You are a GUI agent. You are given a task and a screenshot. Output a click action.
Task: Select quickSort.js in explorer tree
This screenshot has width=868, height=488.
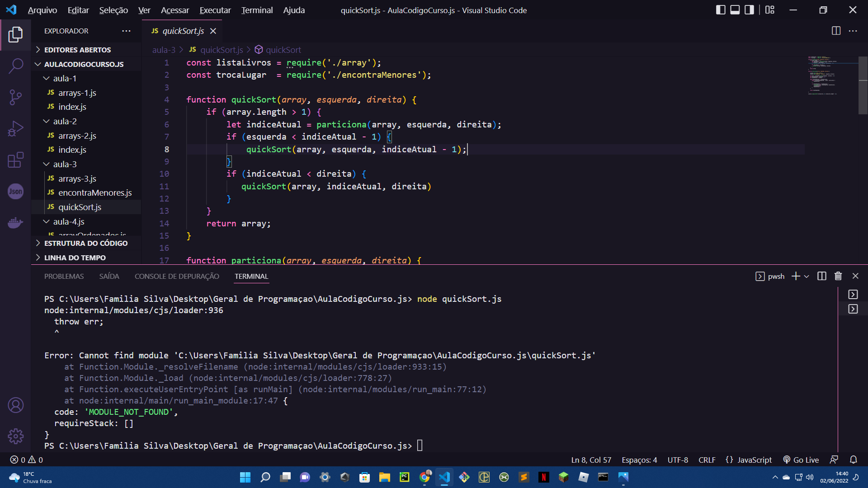[86, 207]
